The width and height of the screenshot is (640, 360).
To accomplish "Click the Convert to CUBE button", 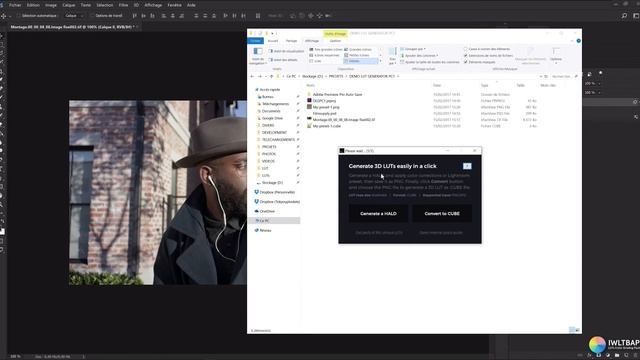I will [442, 213].
